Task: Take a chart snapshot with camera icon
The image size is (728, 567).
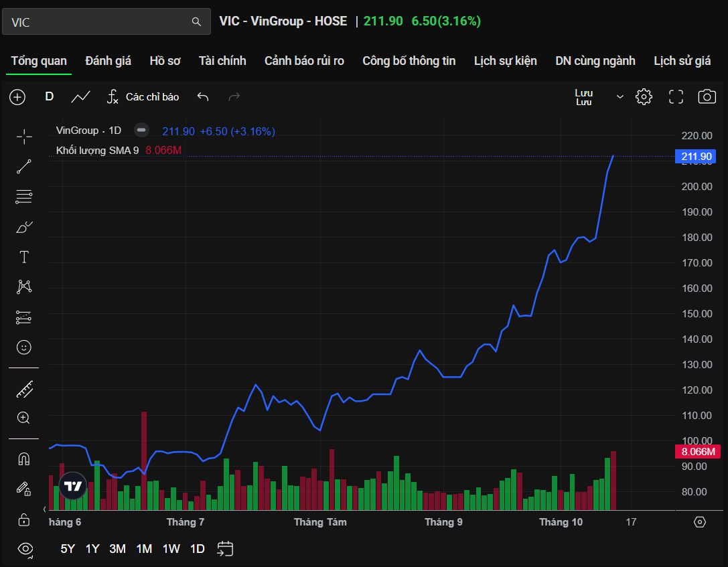Action: [x=707, y=97]
